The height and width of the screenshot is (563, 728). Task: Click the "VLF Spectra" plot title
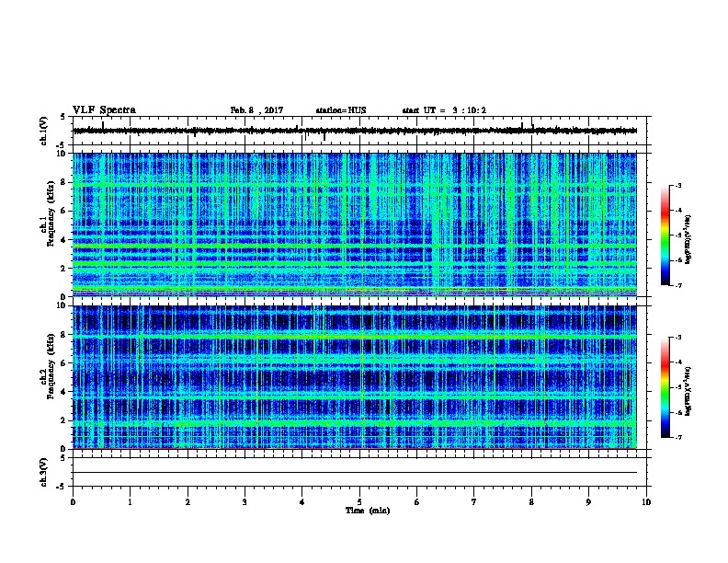pyautogui.click(x=104, y=110)
